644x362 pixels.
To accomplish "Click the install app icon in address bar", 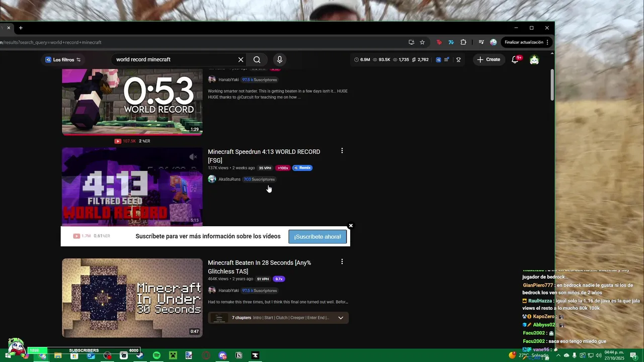I will tap(411, 42).
